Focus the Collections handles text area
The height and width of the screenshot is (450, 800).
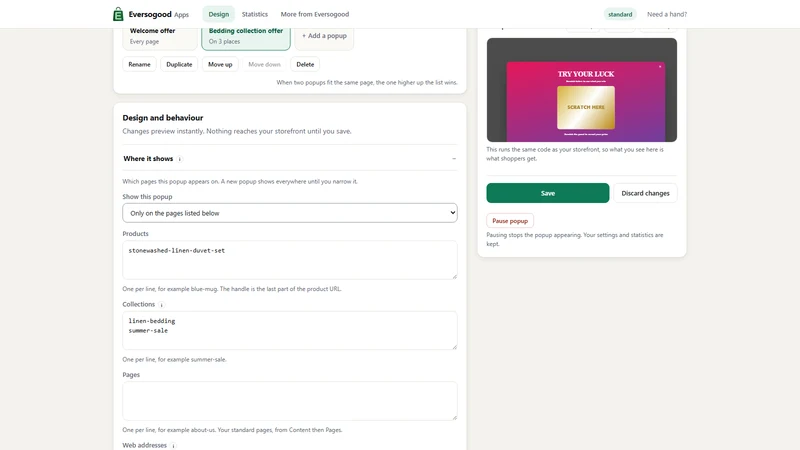290,330
